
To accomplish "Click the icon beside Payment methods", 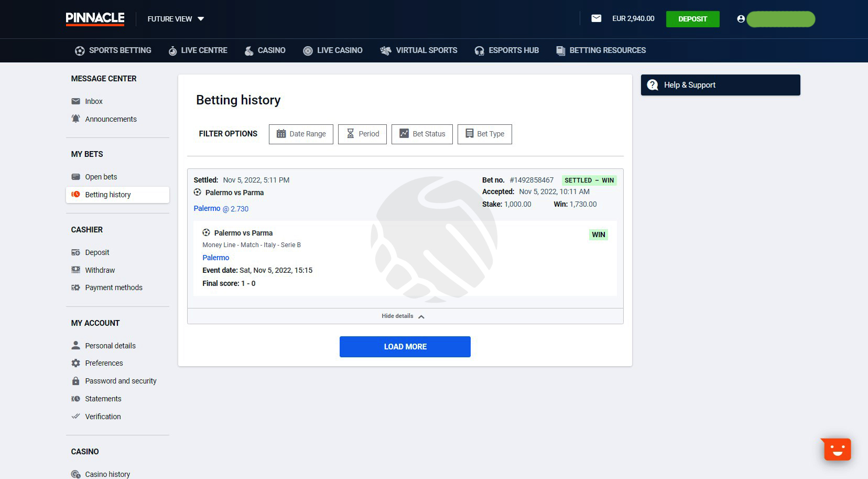I will click(76, 288).
